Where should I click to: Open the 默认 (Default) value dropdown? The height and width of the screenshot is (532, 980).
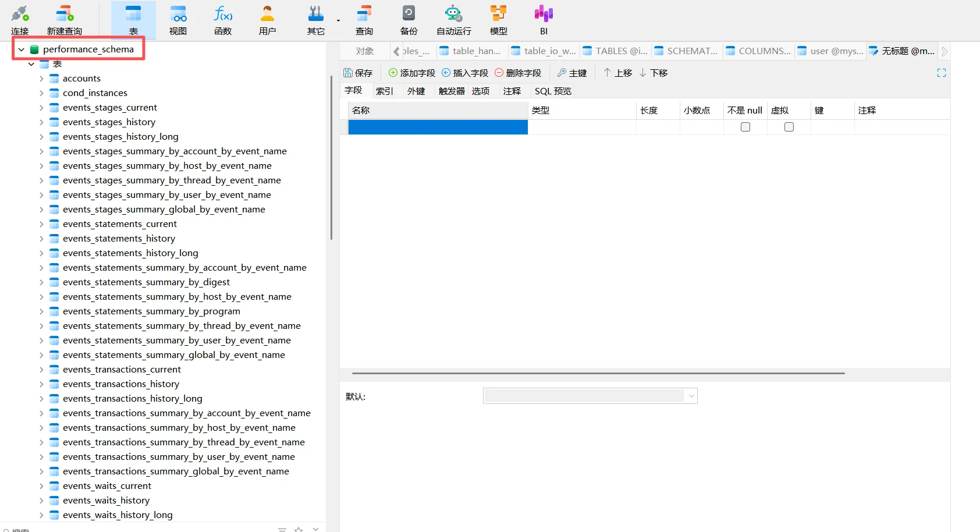coord(691,396)
